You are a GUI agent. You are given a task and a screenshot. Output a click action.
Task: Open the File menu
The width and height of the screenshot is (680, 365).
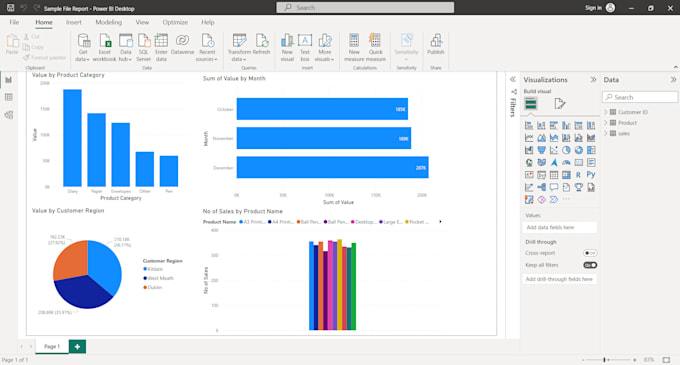coord(14,22)
